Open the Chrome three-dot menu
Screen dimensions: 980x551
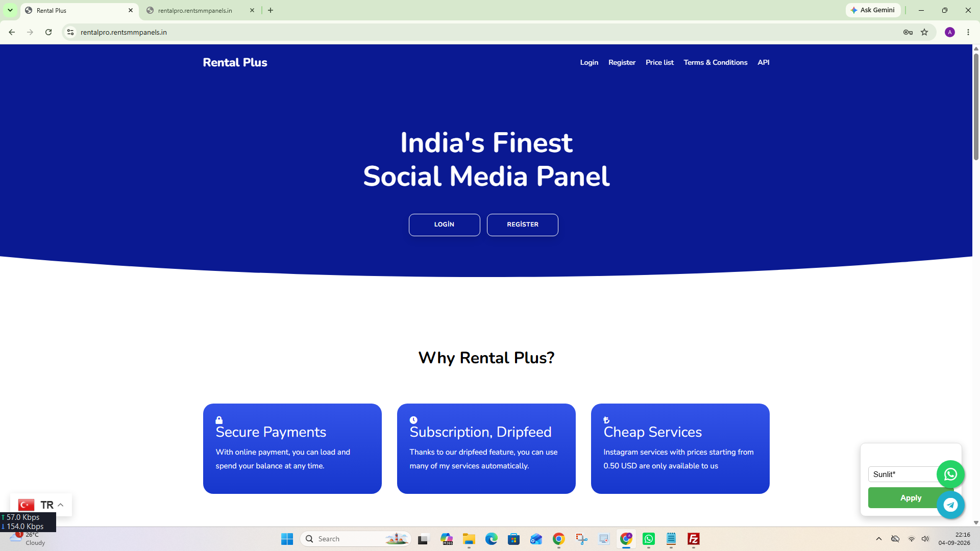point(968,32)
